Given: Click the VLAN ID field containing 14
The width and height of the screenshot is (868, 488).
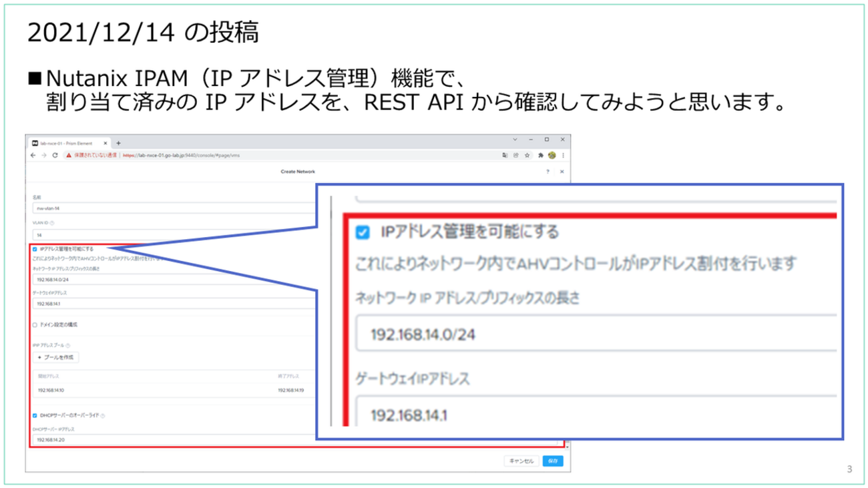Looking at the screenshot, I should (x=173, y=235).
